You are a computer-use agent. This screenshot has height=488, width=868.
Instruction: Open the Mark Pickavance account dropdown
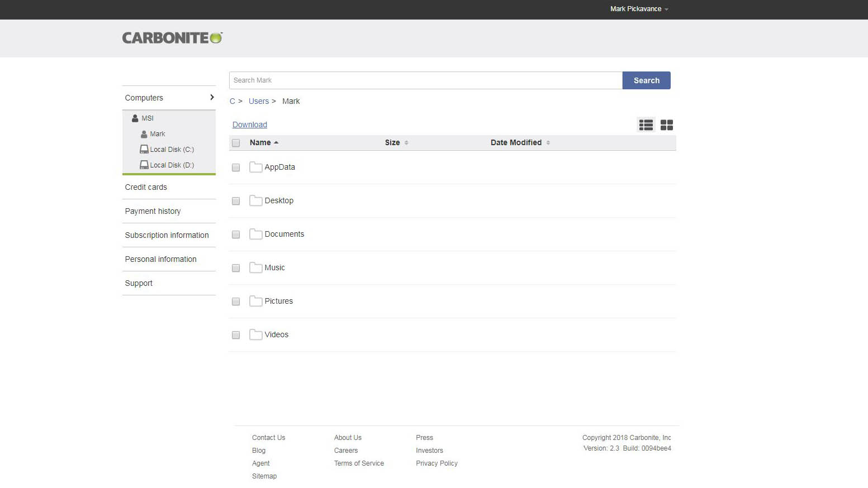click(639, 9)
